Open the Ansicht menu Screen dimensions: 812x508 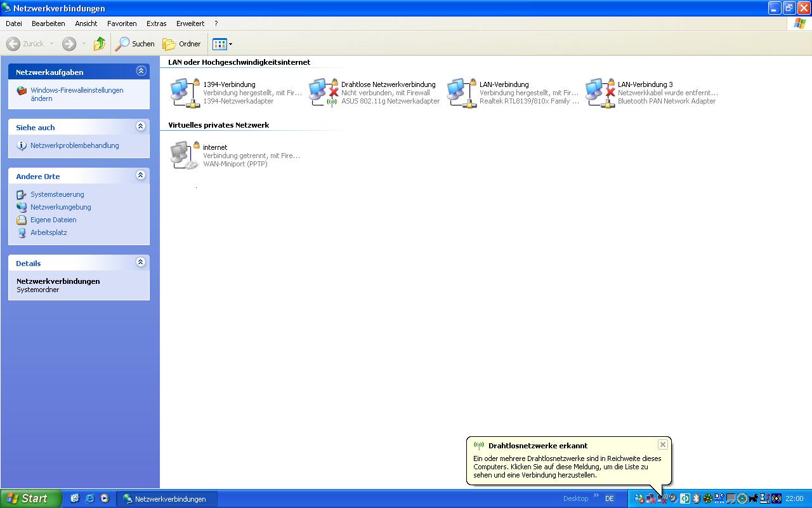point(86,23)
